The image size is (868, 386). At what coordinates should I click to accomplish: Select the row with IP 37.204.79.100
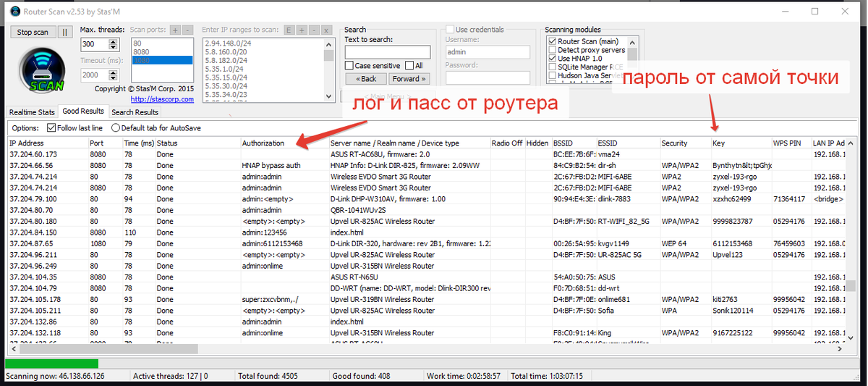tap(427, 199)
